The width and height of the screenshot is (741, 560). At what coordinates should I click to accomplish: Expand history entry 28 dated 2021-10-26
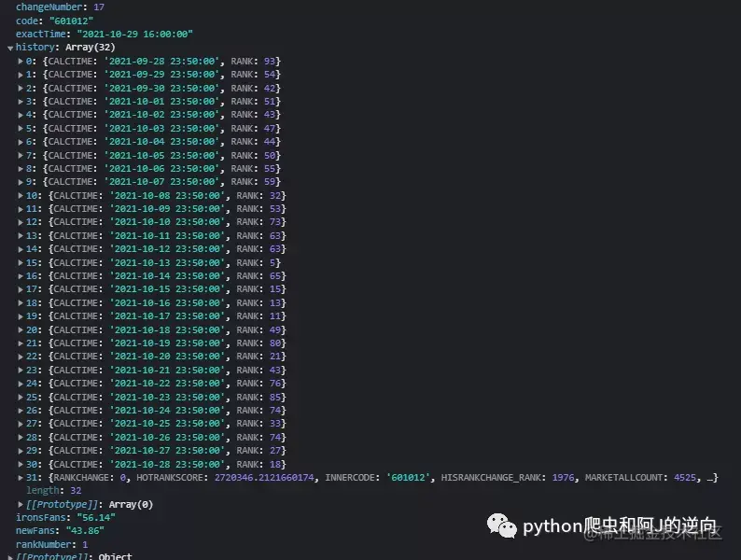pos(21,437)
